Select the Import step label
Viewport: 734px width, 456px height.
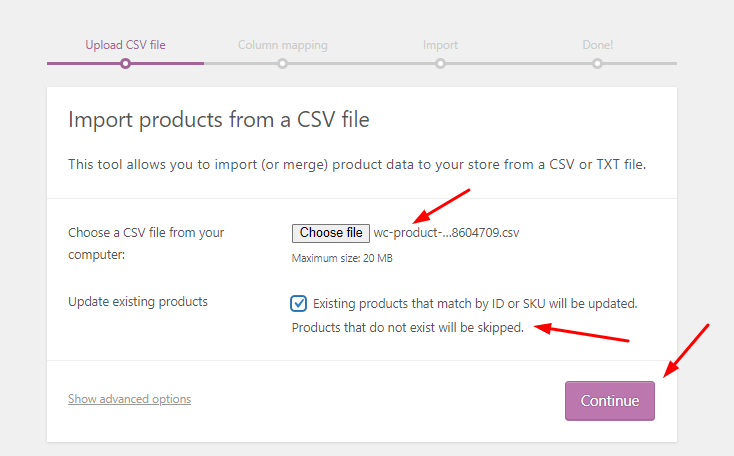click(x=440, y=45)
